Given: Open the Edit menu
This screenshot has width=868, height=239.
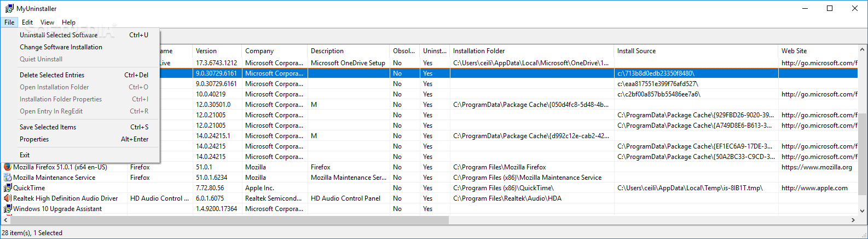Looking at the screenshot, I should pyautogui.click(x=27, y=22).
